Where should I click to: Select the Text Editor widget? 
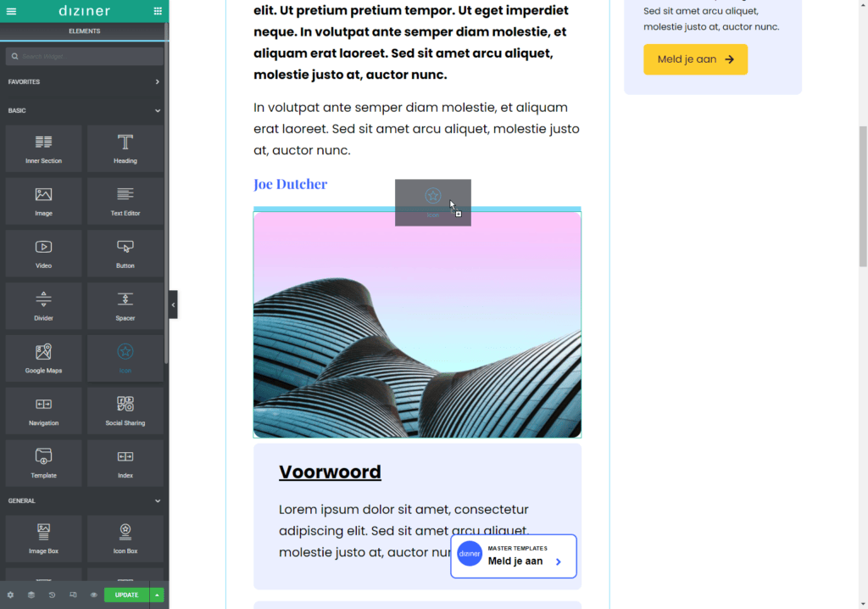(125, 201)
